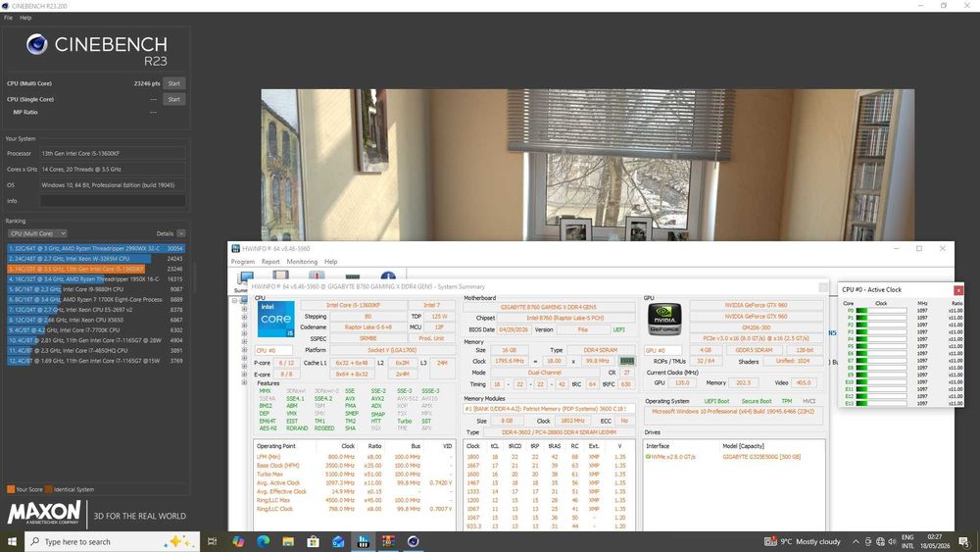Select Intel Core i7-7700K ranking row
The image size is (980, 552).
tap(96, 330)
